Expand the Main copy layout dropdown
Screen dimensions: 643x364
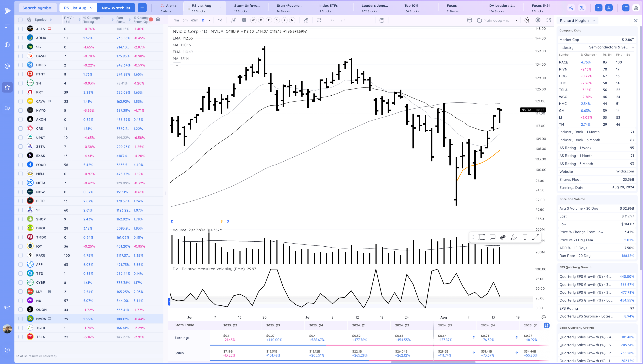click(x=516, y=21)
